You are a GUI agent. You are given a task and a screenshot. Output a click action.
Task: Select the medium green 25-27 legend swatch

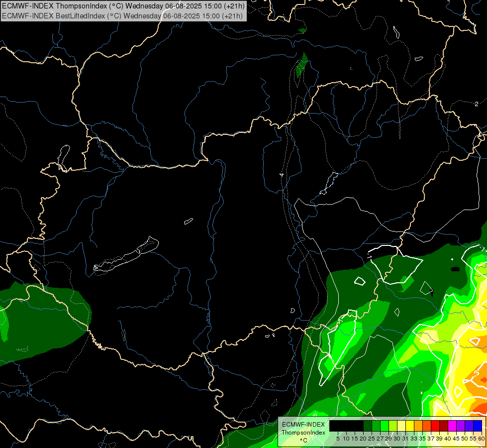coord(376,426)
